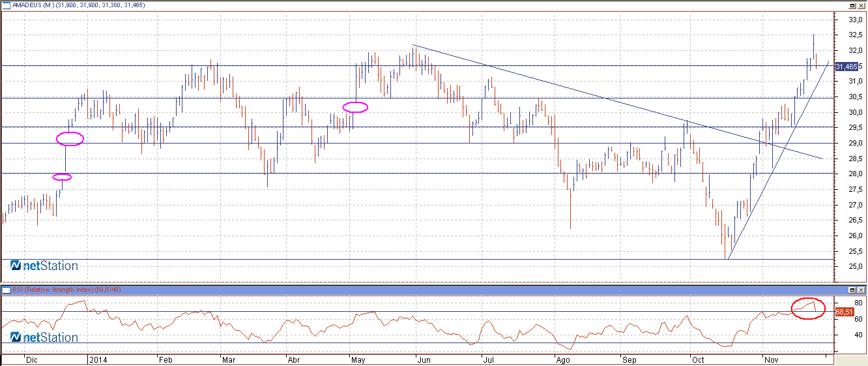Click the Nov label on time axis

(x=772, y=359)
